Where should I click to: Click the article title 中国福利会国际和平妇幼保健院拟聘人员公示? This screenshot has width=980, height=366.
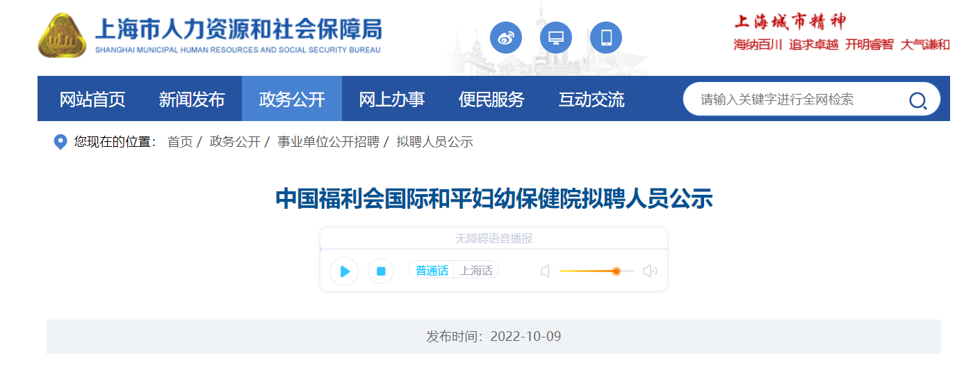click(x=494, y=198)
